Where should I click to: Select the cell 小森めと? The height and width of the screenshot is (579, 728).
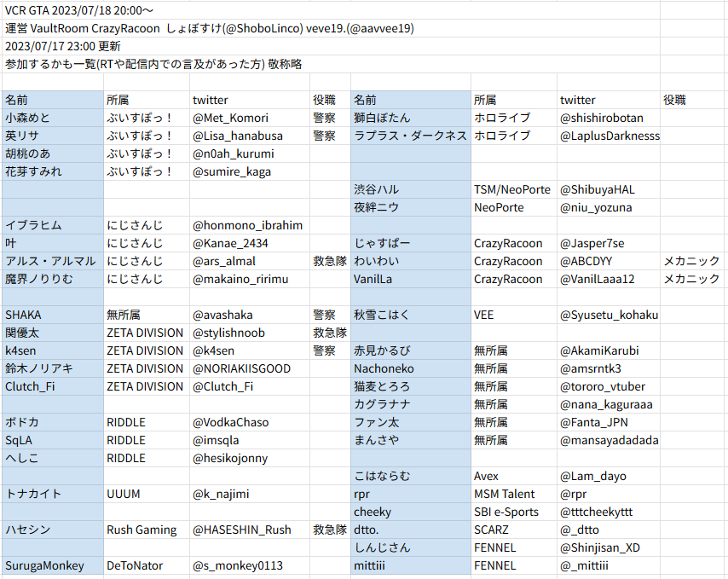53,118
